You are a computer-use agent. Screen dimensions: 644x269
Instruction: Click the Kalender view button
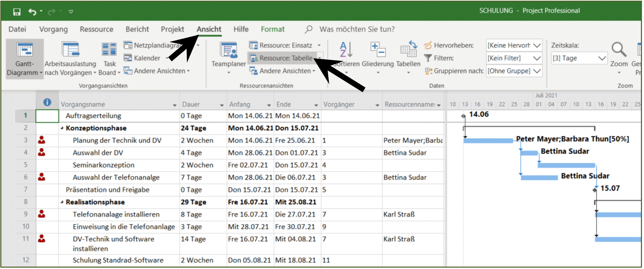click(142, 58)
